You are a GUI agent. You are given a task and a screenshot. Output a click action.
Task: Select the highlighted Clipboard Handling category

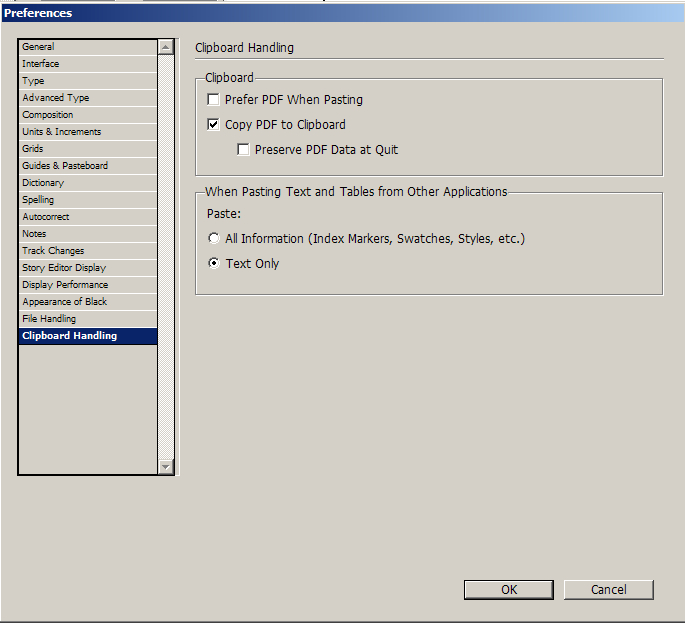88,336
